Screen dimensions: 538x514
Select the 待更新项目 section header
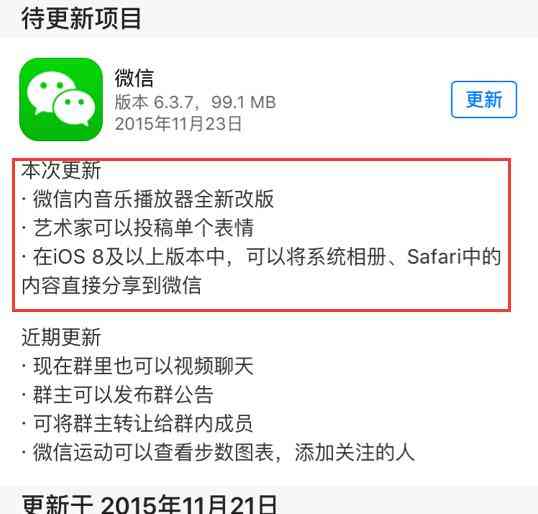point(82,19)
